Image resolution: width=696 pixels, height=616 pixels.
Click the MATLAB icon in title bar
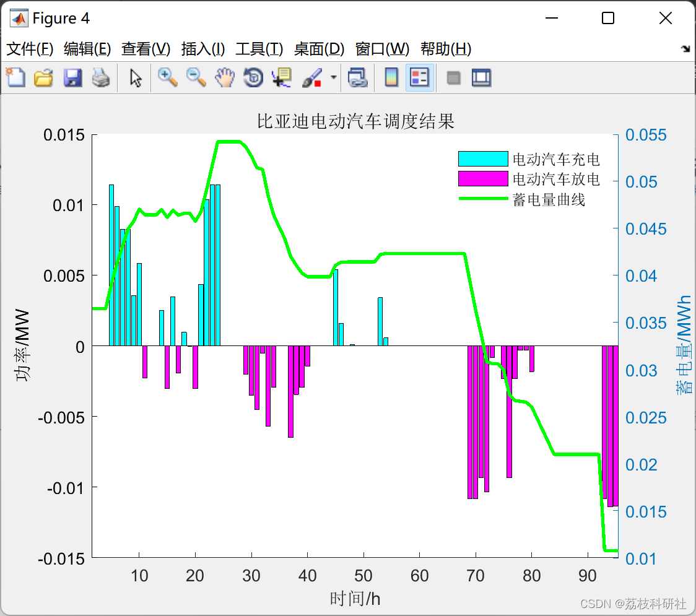(x=19, y=18)
